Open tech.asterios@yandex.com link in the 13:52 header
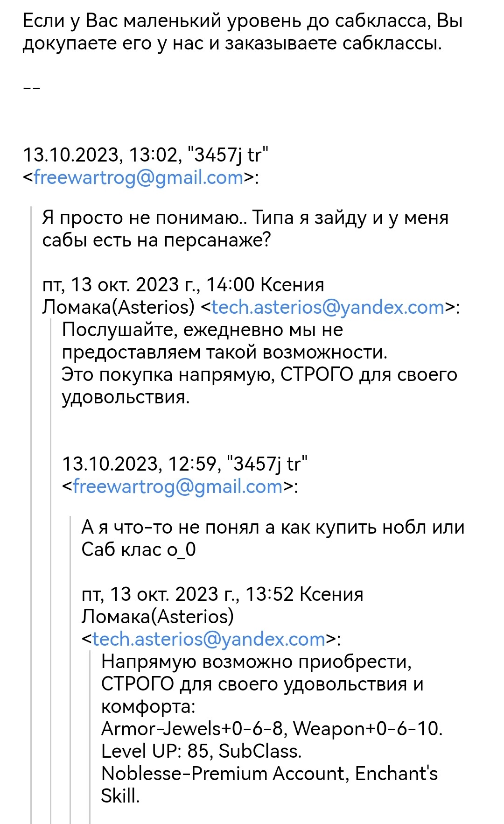This screenshot has height=824, width=504. tap(209, 639)
